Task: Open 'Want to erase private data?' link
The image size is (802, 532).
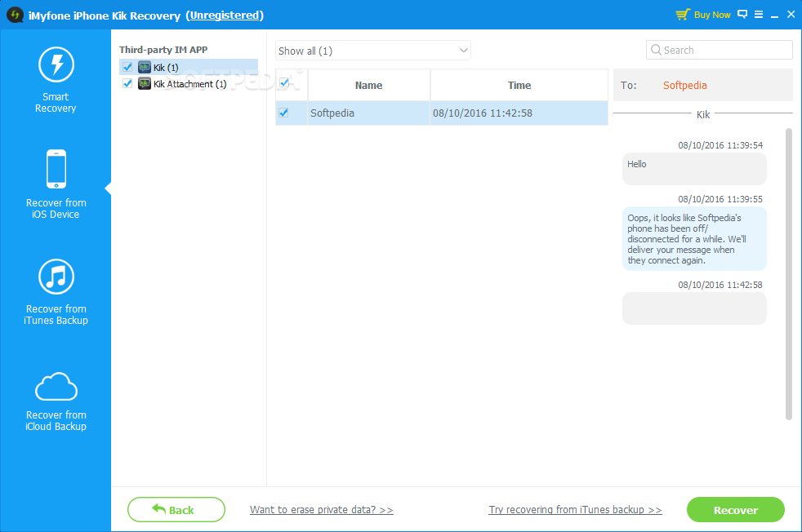Action: tap(321, 509)
